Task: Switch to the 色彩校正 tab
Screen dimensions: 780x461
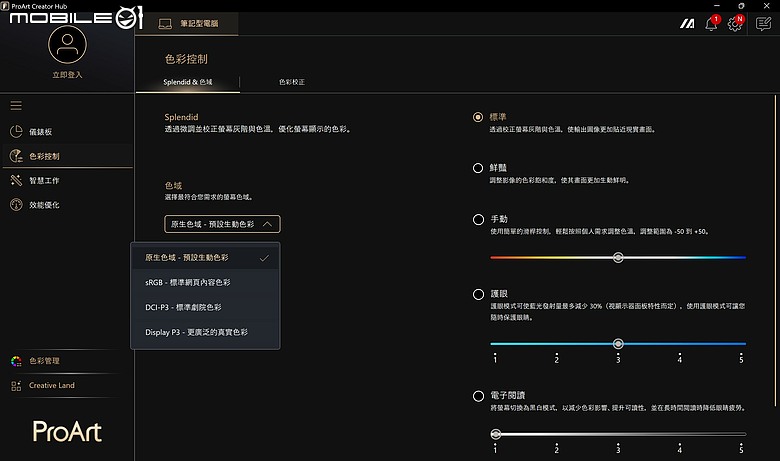Action: point(292,82)
